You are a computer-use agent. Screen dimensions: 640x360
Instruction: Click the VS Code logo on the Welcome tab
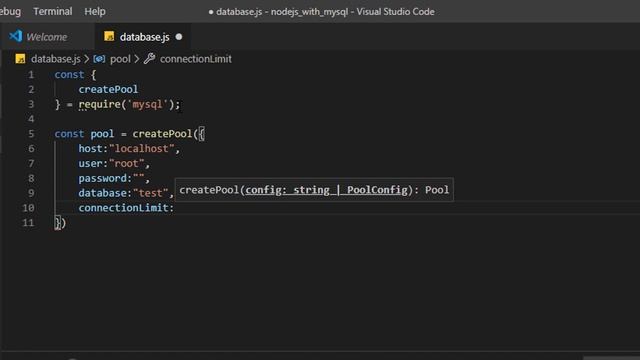pyautogui.click(x=16, y=36)
